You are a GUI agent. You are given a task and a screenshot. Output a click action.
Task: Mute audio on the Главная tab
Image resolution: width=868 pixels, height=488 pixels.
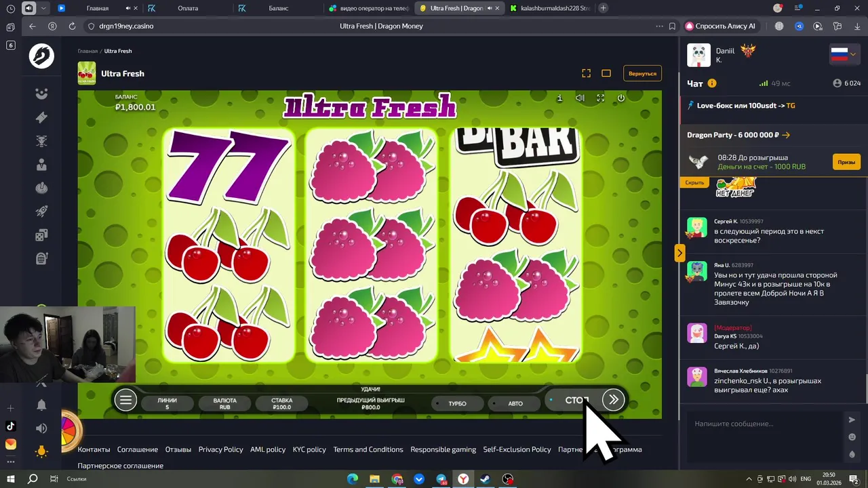click(128, 8)
